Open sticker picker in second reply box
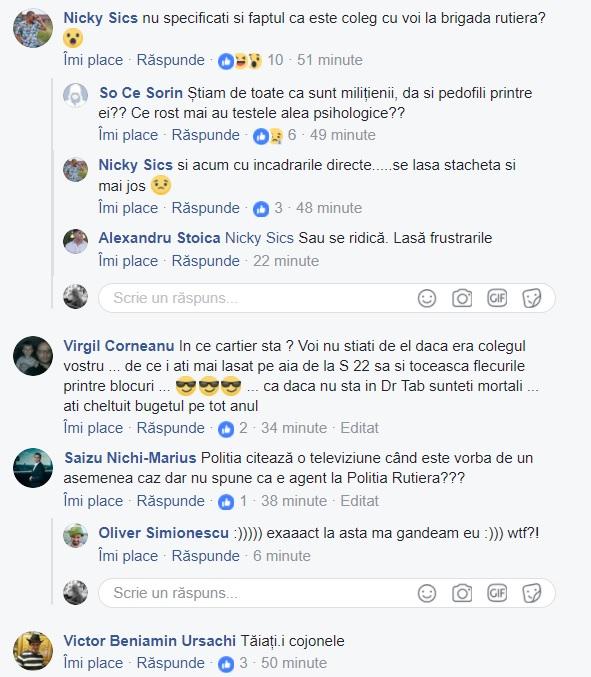The width and height of the screenshot is (591, 677). point(531,593)
